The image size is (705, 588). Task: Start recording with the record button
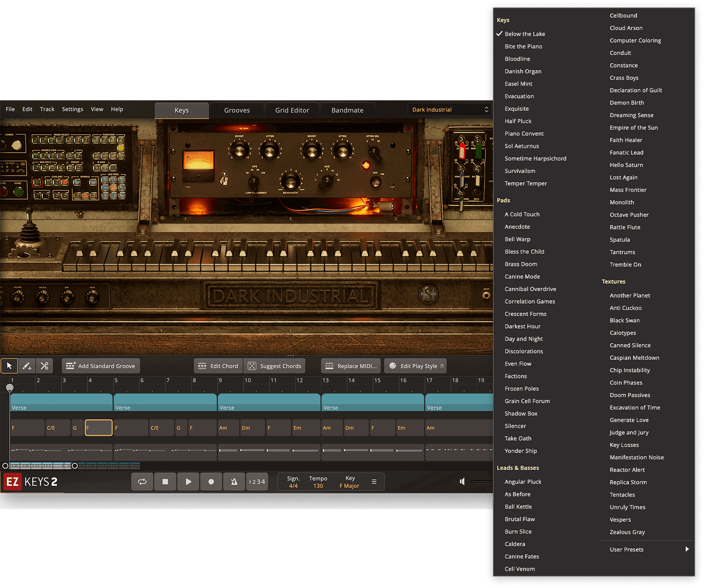coord(211,482)
